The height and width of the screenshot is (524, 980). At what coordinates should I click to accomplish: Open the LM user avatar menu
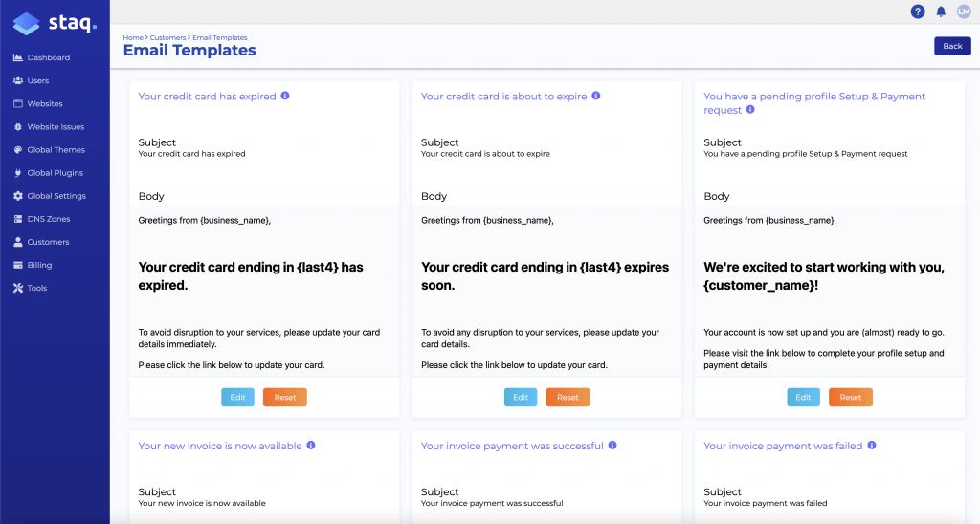coord(963,11)
